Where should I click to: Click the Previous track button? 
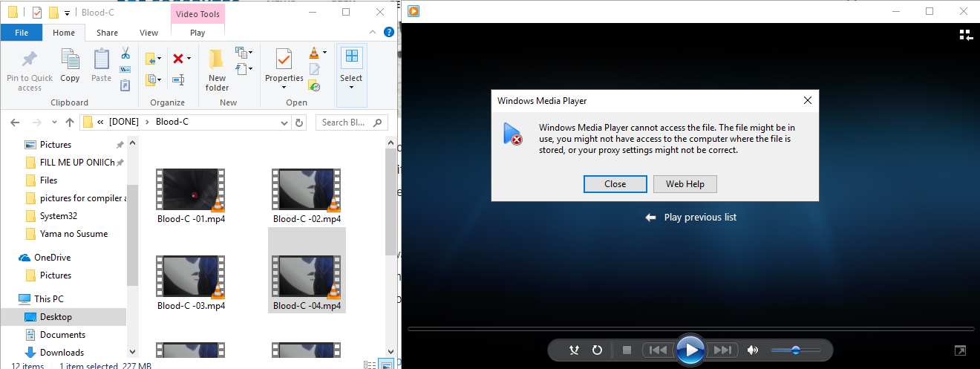[658, 350]
